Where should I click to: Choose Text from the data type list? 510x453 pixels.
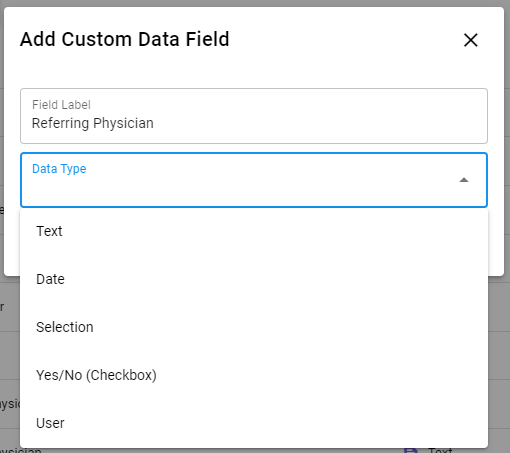(x=254, y=231)
